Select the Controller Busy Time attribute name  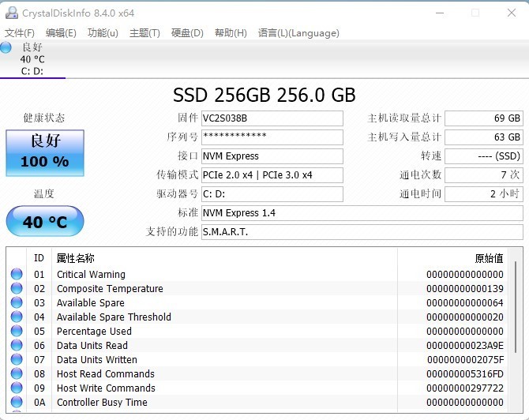click(102, 402)
